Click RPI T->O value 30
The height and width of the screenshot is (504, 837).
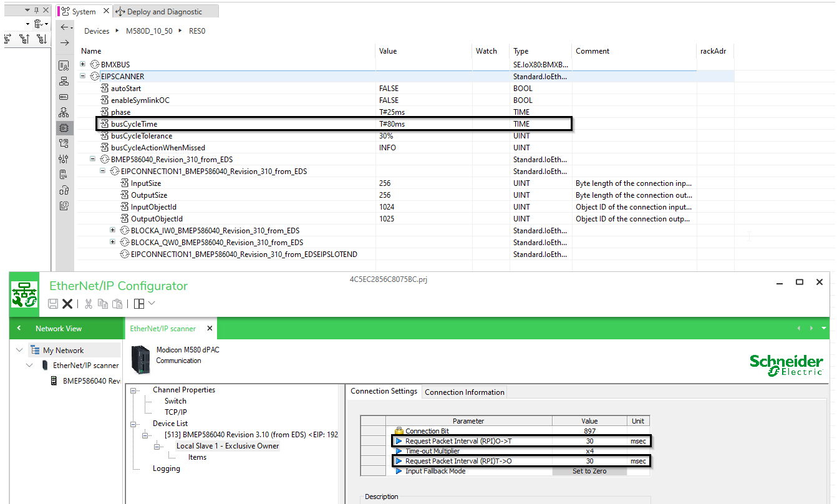[x=589, y=461]
